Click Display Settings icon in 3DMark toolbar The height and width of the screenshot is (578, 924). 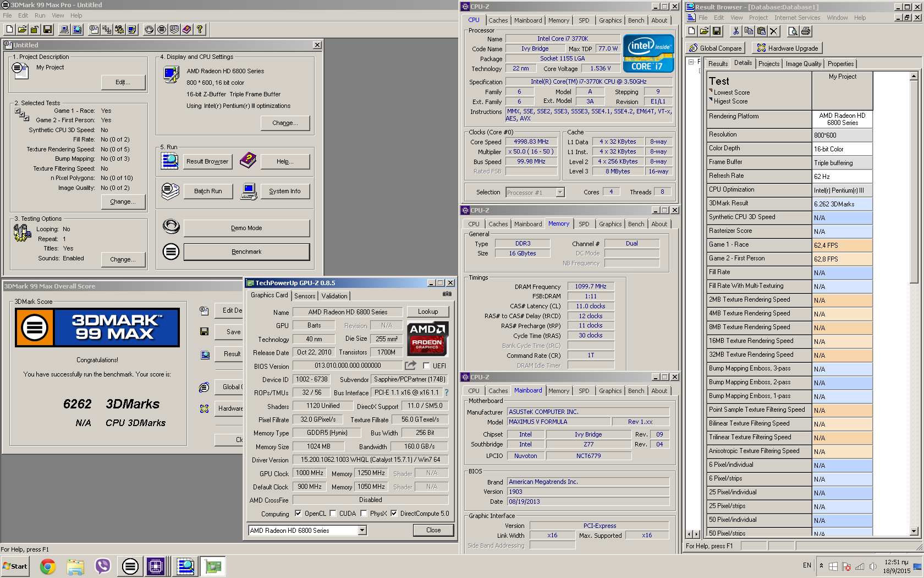pos(132,30)
